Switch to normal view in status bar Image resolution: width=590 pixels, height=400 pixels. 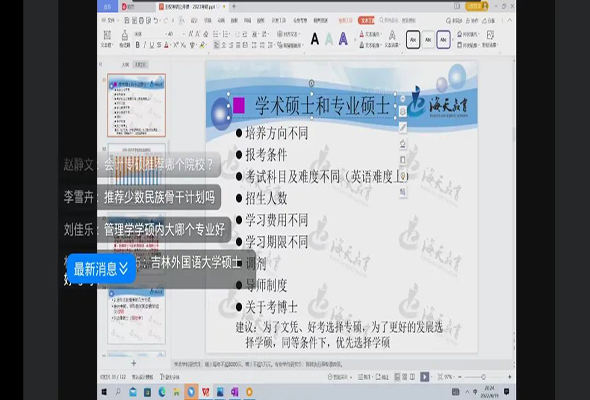(397, 377)
